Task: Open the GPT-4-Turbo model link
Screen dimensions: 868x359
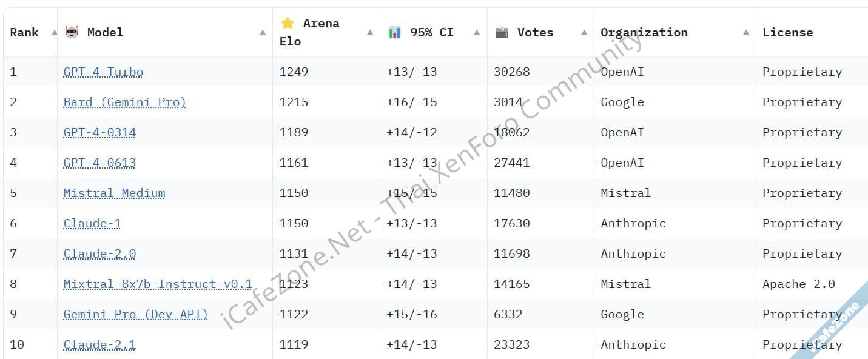Action: pos(103,72)
